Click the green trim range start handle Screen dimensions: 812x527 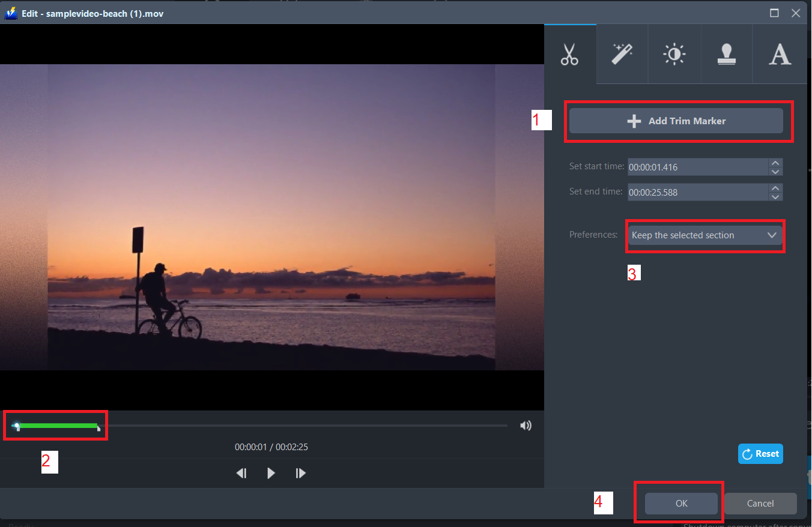(19, 426)
